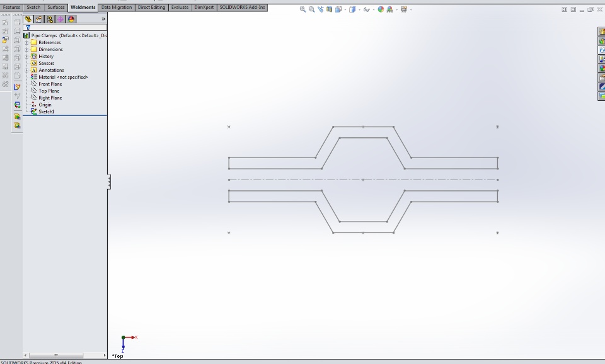Click panel collapse handle
This screenshot has height=364, width=605.
[109, 181]
